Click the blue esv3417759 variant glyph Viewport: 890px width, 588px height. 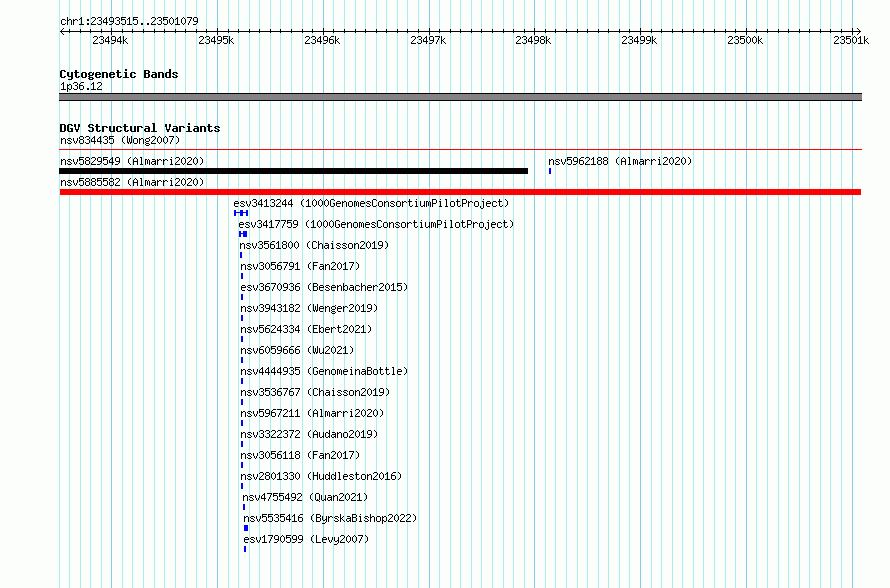243,234
